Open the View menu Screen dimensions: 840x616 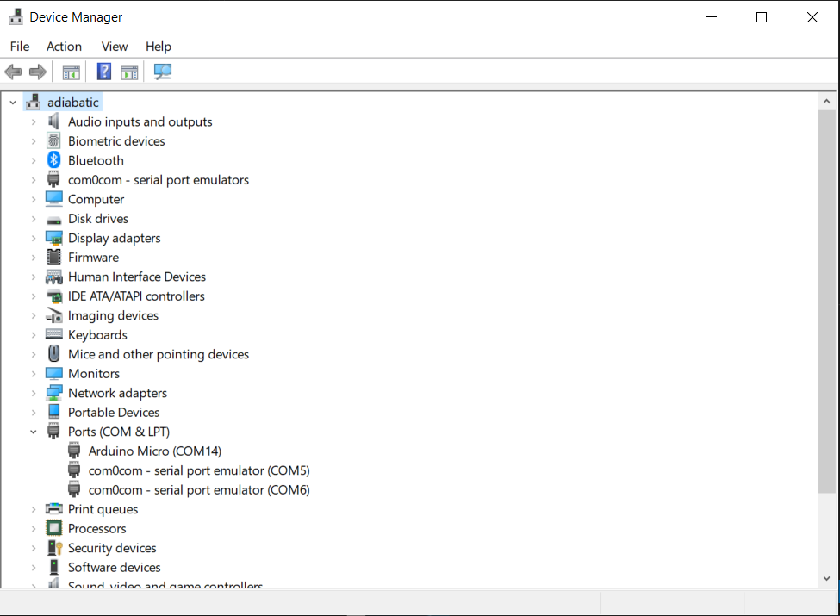(x=115, y=47)
